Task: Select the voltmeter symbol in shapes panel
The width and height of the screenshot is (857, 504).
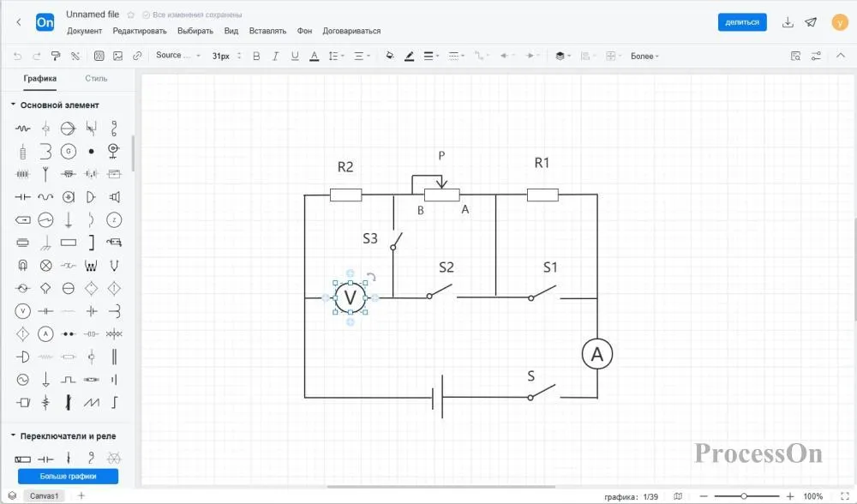Action: click(x=23, y=310)
